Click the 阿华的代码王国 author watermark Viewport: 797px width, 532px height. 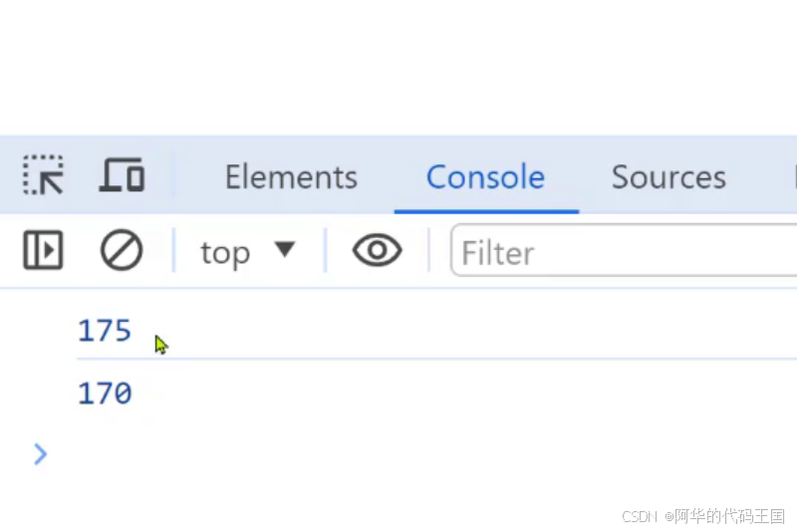(x=729, y=516)
